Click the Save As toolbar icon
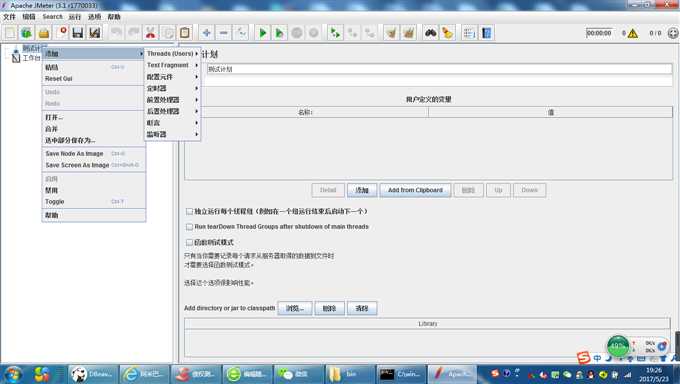This screenshot has height=384, width=680. point(95,33)
